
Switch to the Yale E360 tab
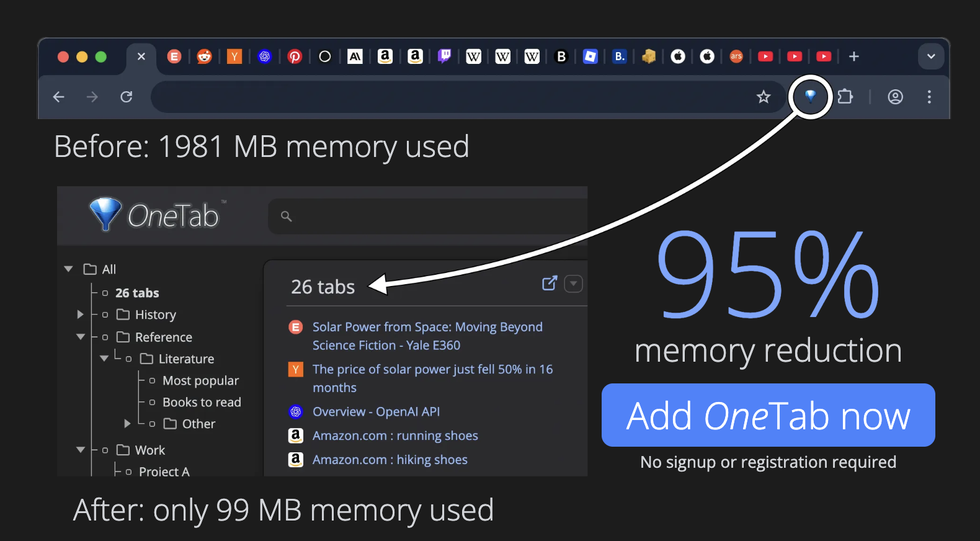point(174,56)
